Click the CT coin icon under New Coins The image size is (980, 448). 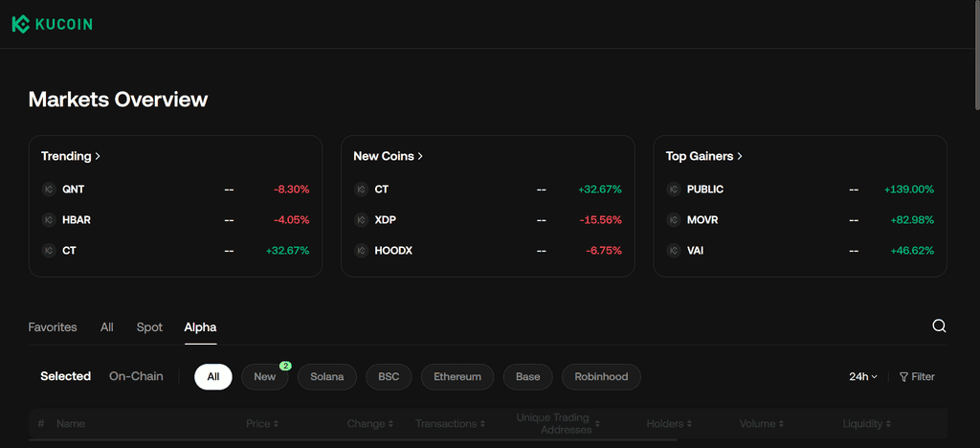(361, 190)
